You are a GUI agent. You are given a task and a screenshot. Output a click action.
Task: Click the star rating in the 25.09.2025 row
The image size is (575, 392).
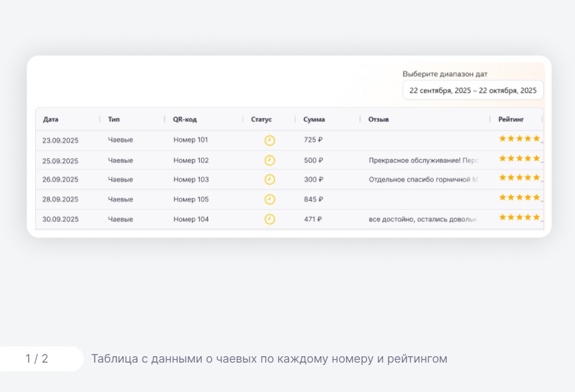click(x=519, y=159)
